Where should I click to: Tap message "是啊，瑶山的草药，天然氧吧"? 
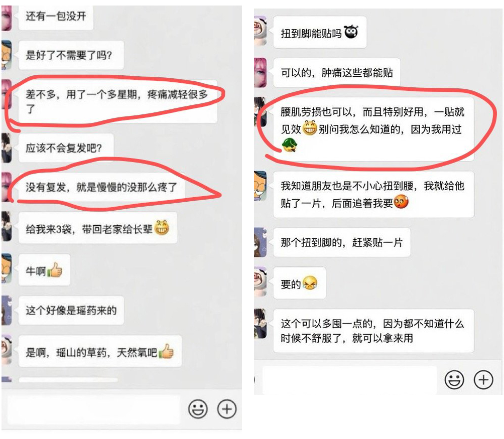pos(100,351)
